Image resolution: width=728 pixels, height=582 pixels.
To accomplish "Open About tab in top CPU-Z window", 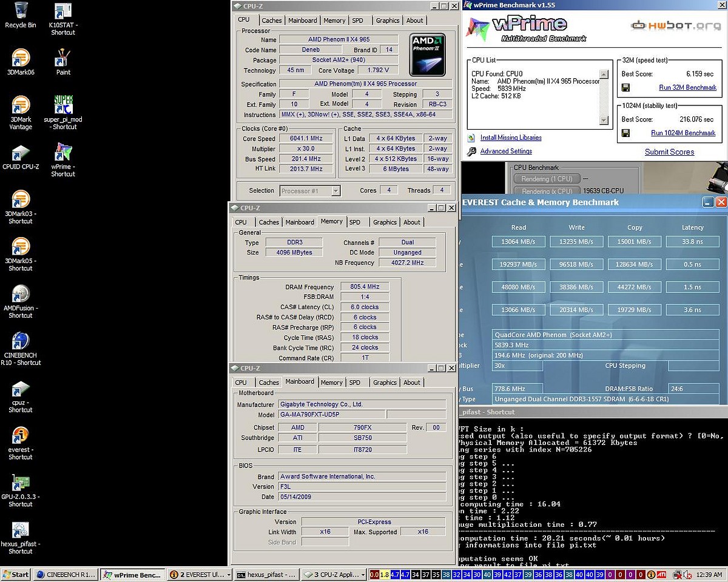I will (x=415, y=21).
